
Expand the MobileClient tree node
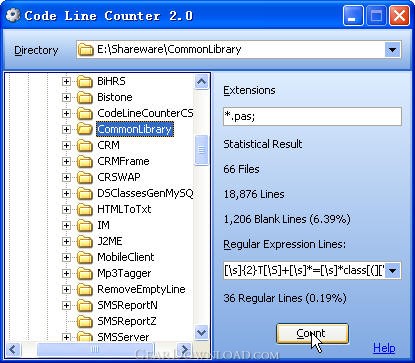point(66,257)
